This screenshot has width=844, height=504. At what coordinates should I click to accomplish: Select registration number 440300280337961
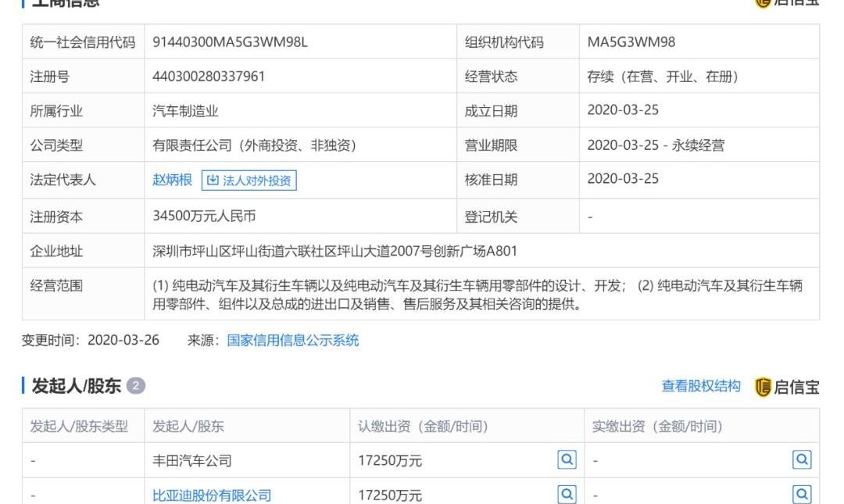coord(209,77)
